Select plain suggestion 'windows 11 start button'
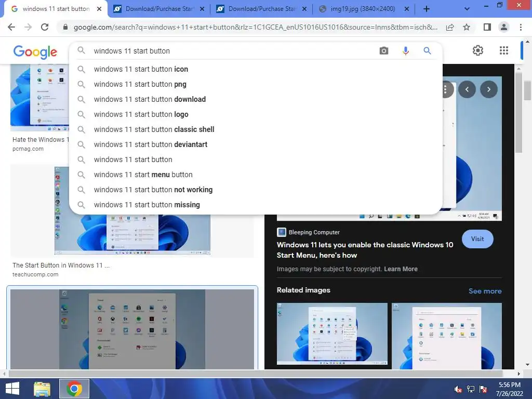Screen dimensions: 532x399 256,159
